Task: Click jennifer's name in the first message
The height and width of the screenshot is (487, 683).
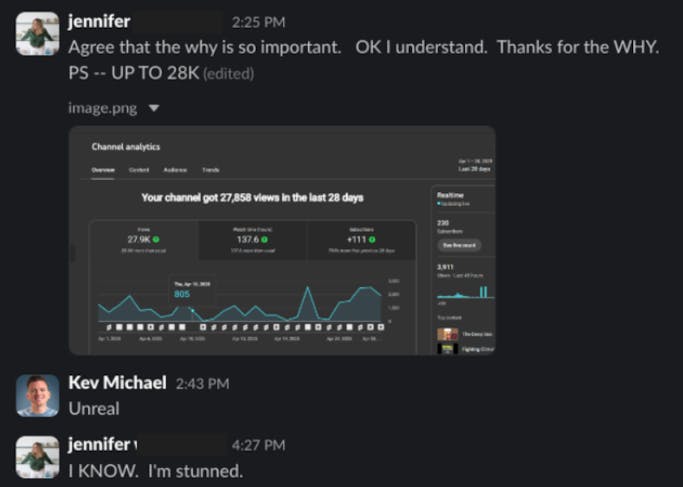Action: tap(98, 20)
